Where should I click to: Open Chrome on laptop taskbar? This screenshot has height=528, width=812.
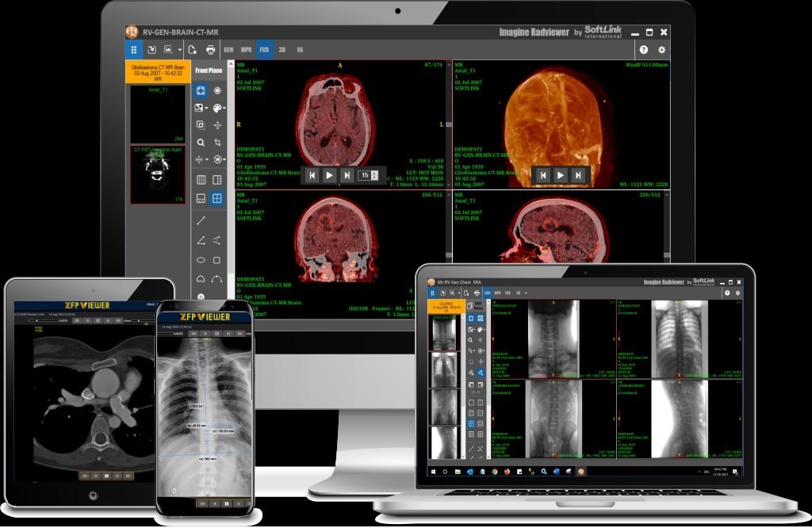pos(495,472)
